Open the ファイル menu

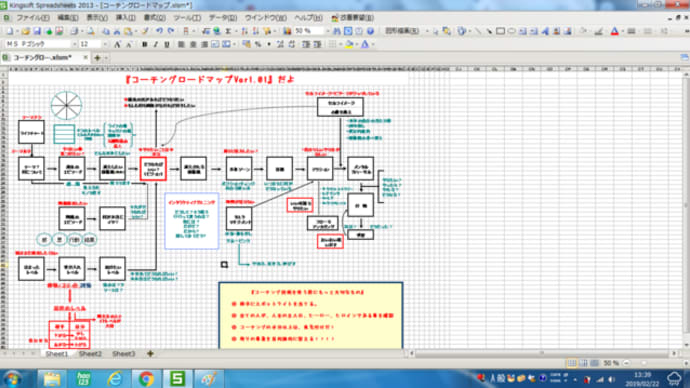point(32,18)
